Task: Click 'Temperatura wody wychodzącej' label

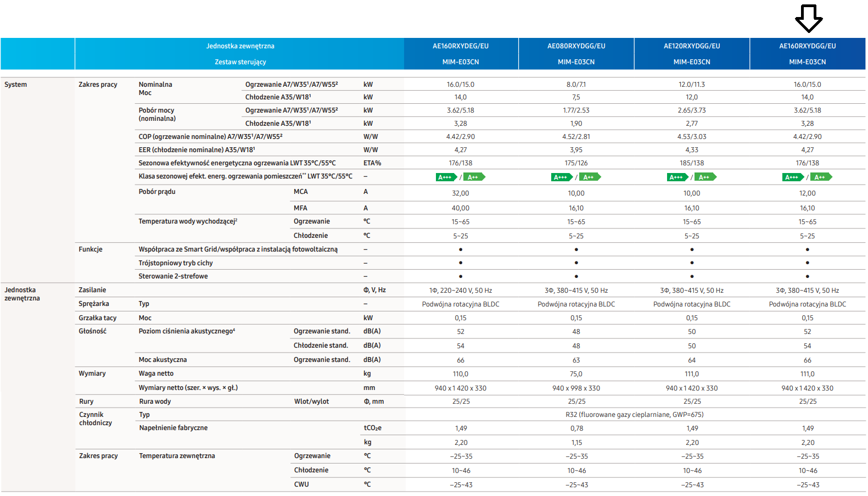Action: point(188,221)
